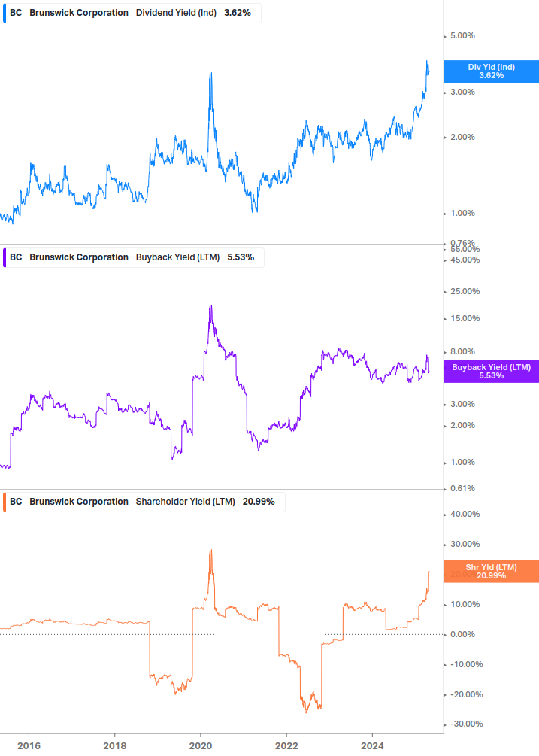Click the 10.00% tick in shareholder chart
The width and height of the screenshot is (539, 756).
point(465,604)
